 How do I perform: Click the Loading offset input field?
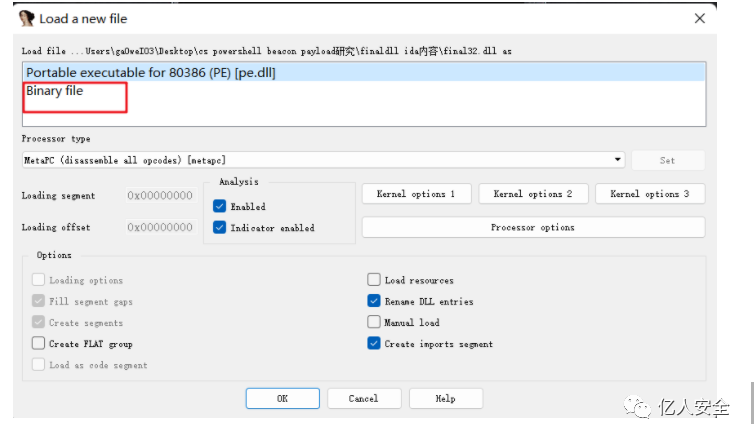click(161, 227)
